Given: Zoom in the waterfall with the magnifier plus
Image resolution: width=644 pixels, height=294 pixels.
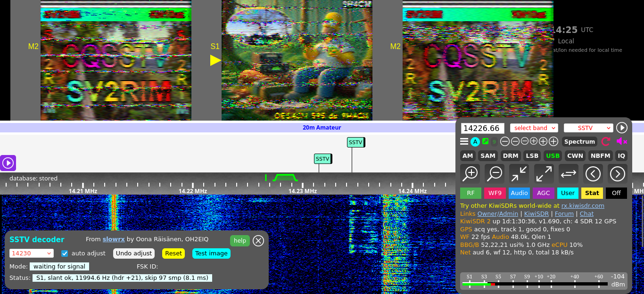Looking at the screenshot, I should [471, 174].
